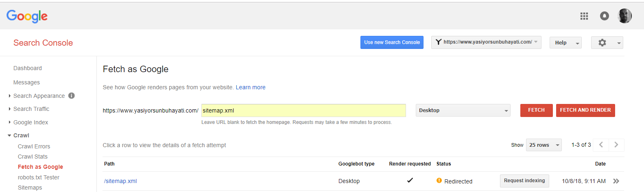644x192 pixels.
Task: Open Crawl Errors from sidebar
Action: coord(34,146)
